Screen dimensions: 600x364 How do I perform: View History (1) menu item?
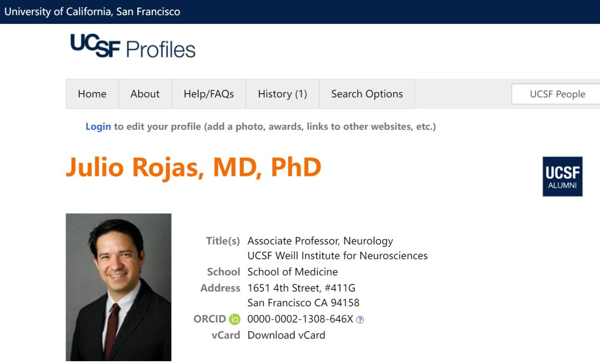point(282,94)
